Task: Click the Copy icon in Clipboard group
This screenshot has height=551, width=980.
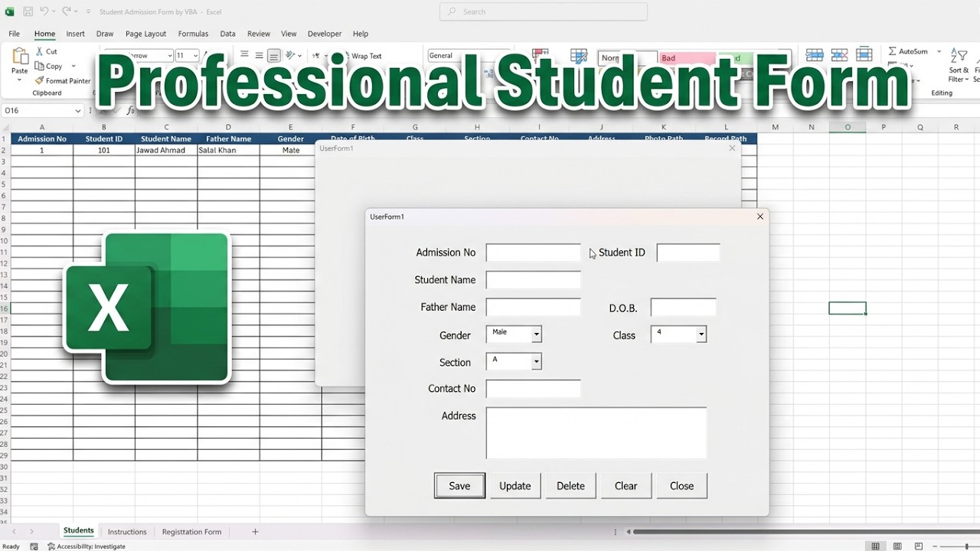Action: click(40, 66)
